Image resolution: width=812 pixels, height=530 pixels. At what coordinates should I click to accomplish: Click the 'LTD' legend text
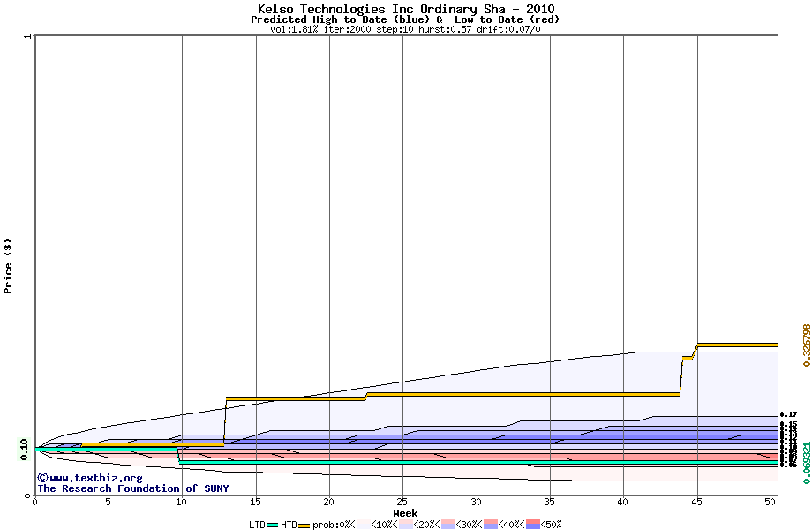pos(258,525)
